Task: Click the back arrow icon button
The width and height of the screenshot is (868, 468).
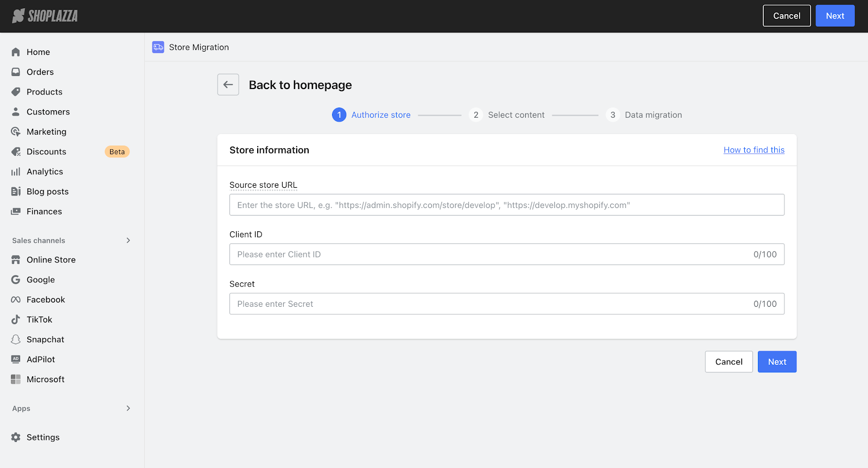Action: 228,85
